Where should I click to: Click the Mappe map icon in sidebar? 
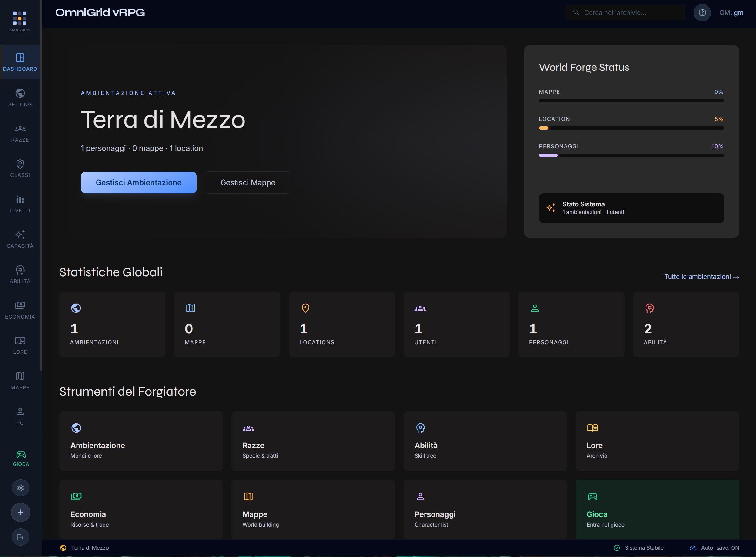[x=20, y=376]
